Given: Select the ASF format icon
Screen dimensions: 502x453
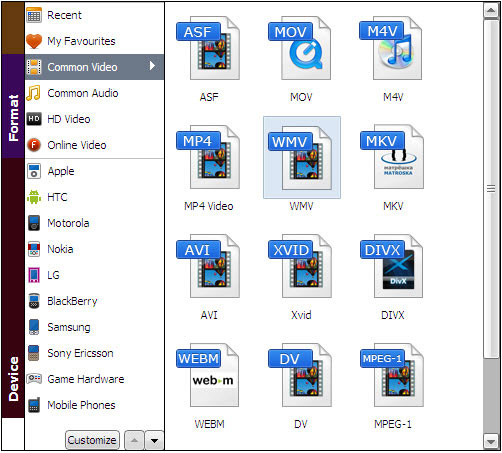Looking at the screenshot, I should [208, 48].
